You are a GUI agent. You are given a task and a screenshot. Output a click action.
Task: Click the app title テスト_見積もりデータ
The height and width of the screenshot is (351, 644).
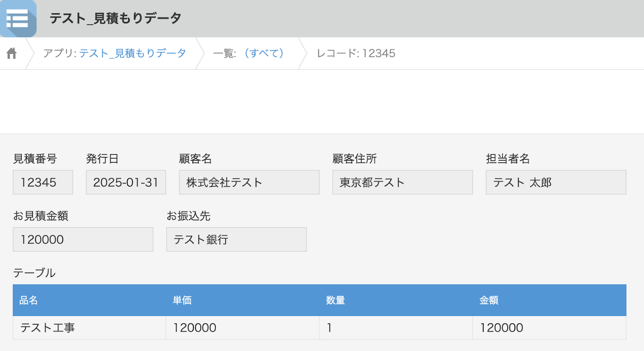coord(116,18)
